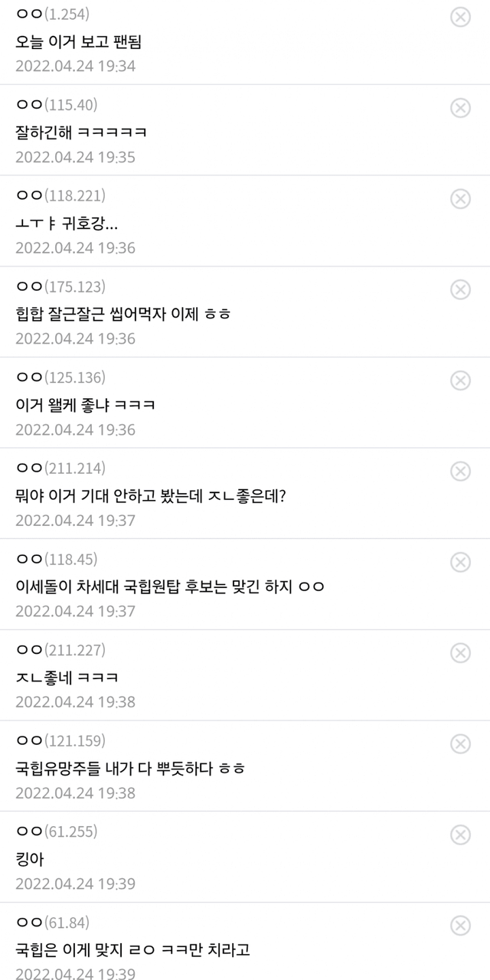The height and width of the screenshot is (980, 490).
Task: Reply to the comment '오늘 이거 보고 팬됨'
Action: coord(78,42)
